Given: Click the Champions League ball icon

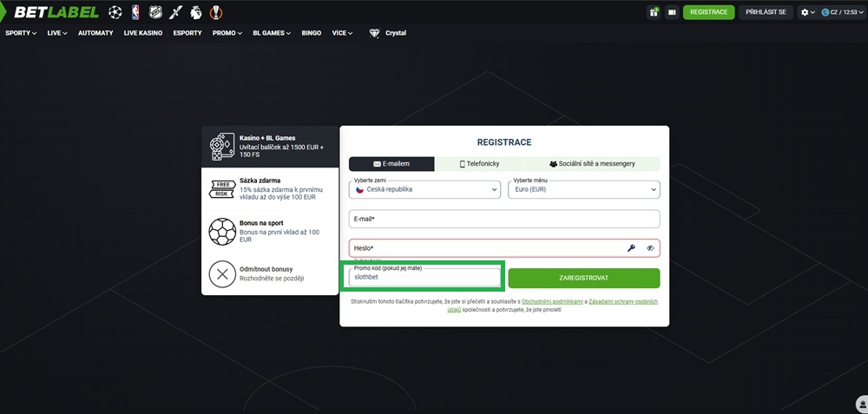Looking at the screenshot, I should [x=115, y=12].
